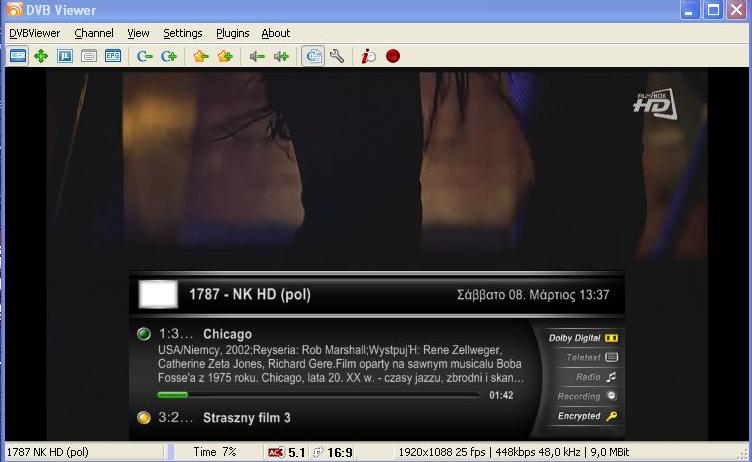Open the DVBViewer menu
This screenshot has height=462, width=752.
click(x=35, y=33)
